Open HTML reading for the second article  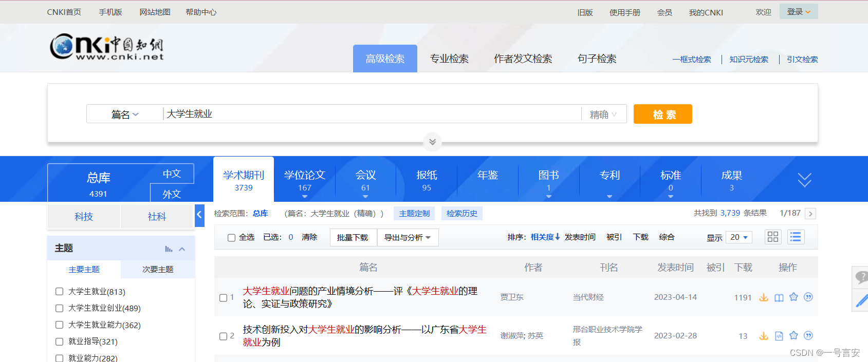[x=779, y=336]
